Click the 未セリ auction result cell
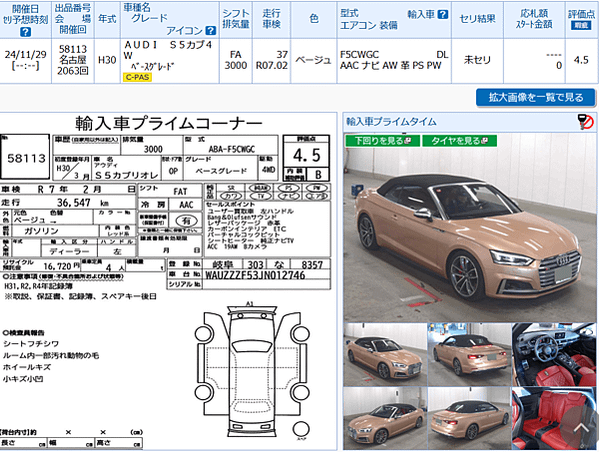 (x=477, y=60)
